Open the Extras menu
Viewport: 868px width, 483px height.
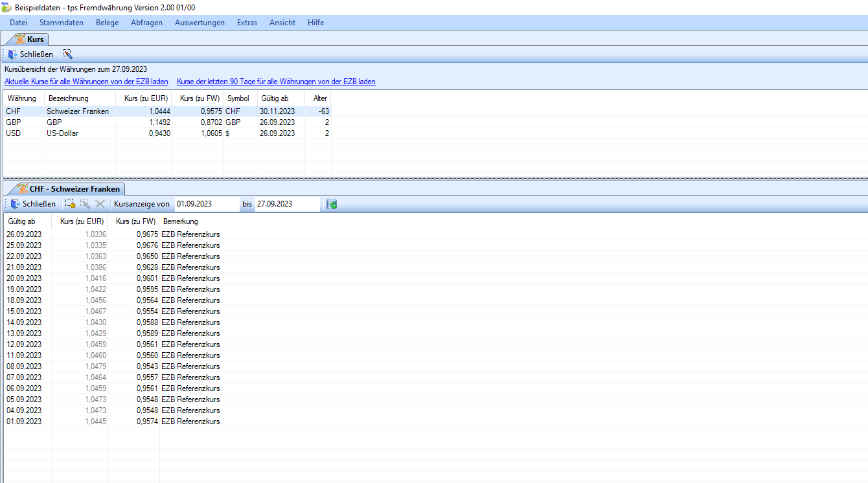pyautogui.click(x=247, y=23)
